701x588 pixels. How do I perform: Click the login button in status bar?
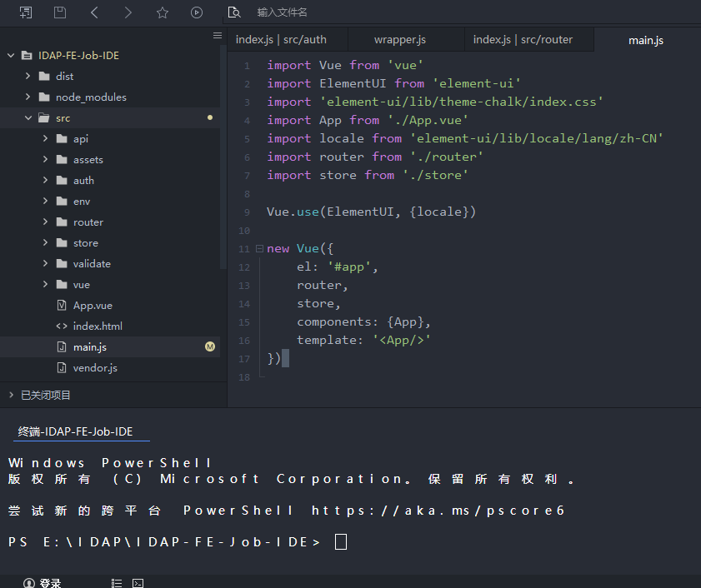[42, 583]
